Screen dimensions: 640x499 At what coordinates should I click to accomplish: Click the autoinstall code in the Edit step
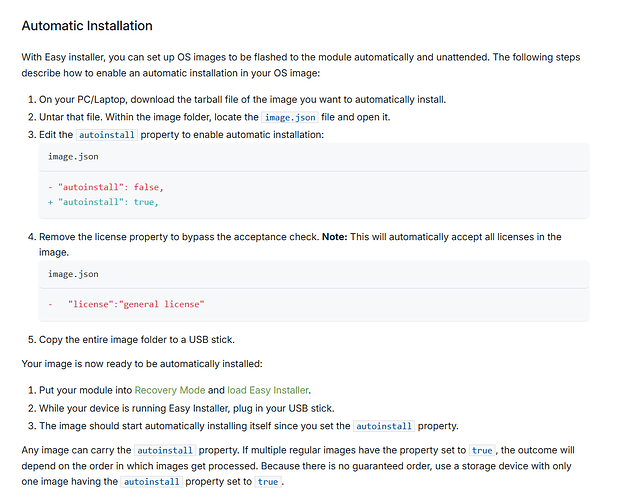(107, 134)
